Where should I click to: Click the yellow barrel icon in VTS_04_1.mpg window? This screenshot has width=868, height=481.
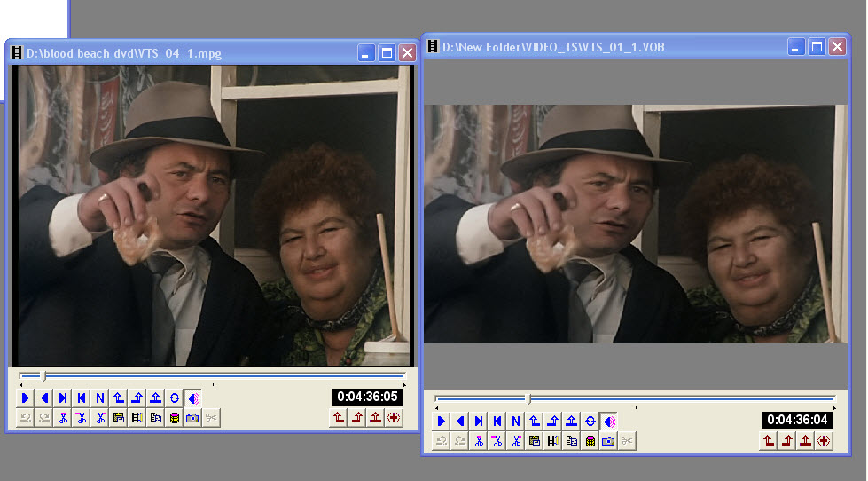[175, 418]
